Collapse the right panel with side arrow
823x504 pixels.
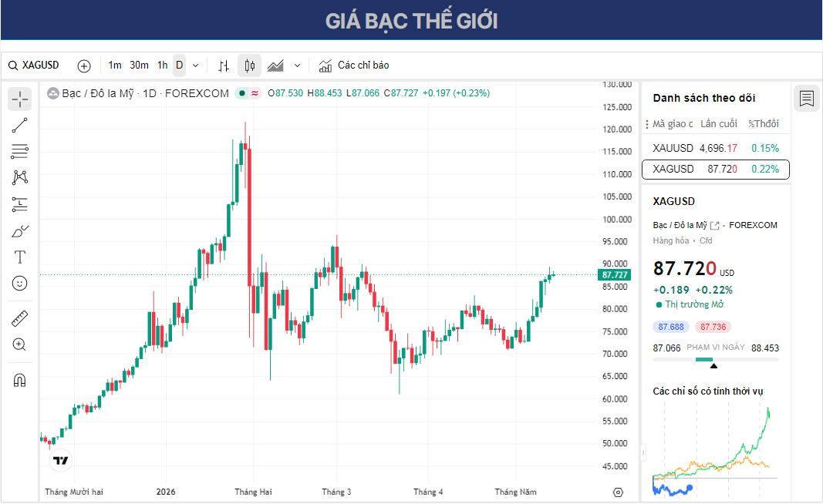643,452
